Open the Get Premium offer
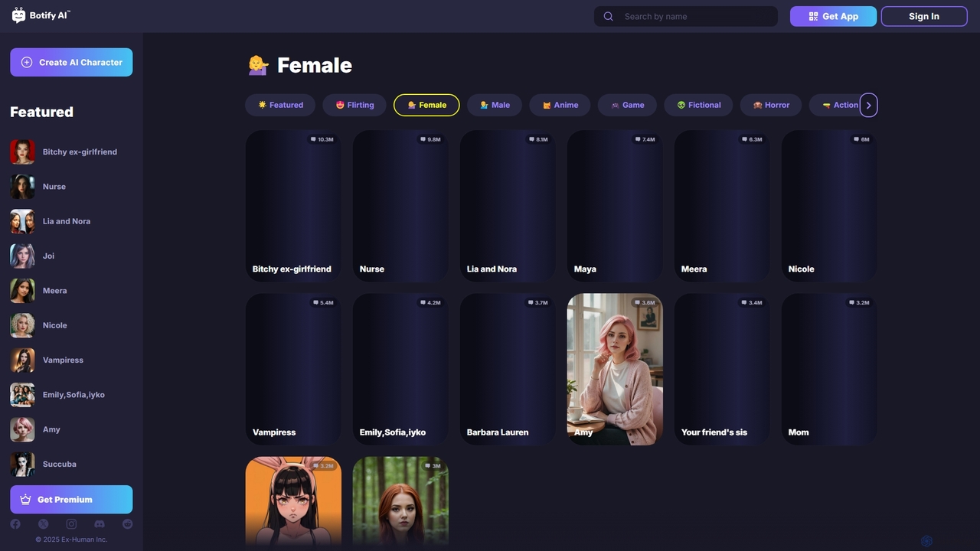 click(71, 500)
